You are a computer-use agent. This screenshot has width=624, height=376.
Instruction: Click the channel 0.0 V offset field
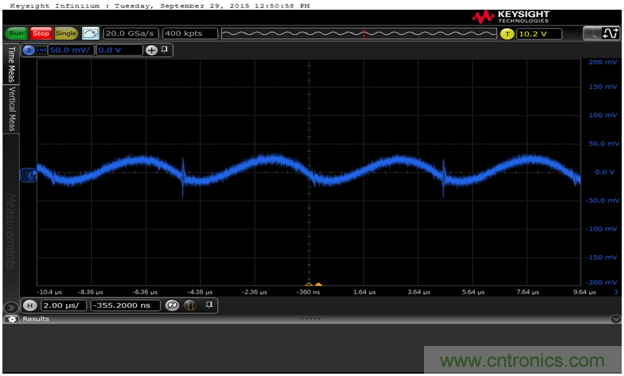[x=119, y=50]
